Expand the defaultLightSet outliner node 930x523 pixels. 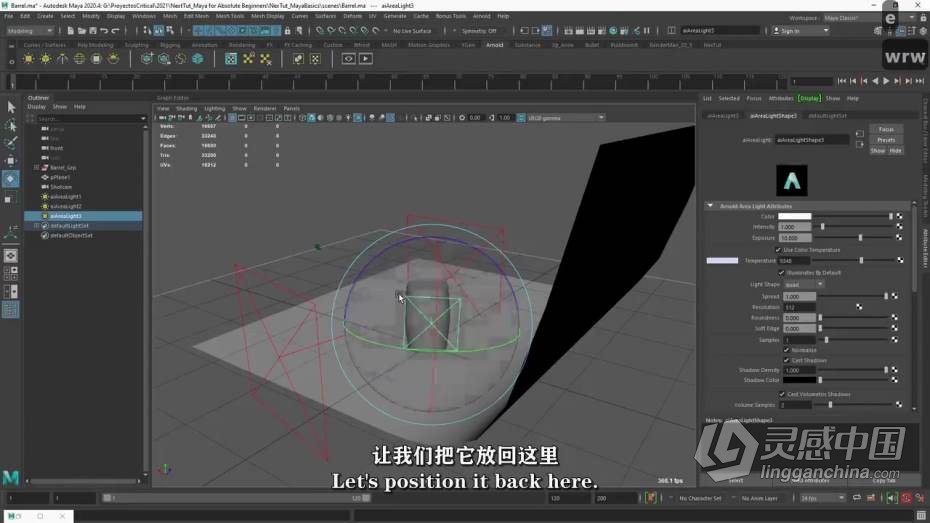[37, 226]
